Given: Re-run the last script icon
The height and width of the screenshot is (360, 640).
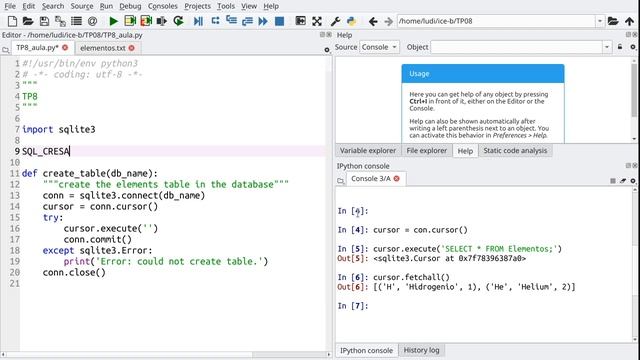Looking at the screenshot, I should [178, 21].
